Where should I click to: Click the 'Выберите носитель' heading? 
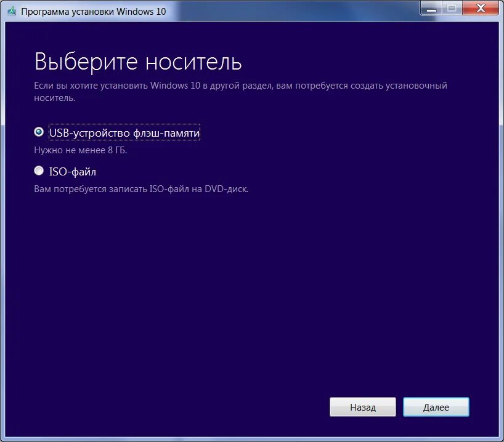pyautogui.click(x=138, y=61)
